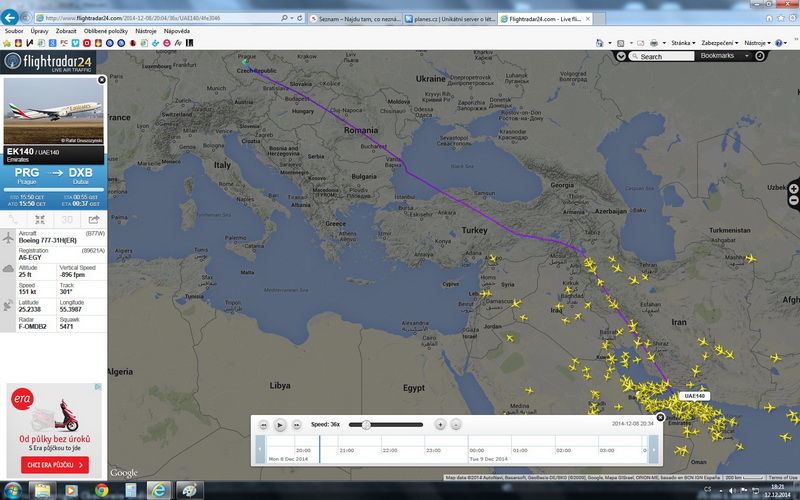
Task: Open Chrome from the taskbar
Action: point(101,490)
